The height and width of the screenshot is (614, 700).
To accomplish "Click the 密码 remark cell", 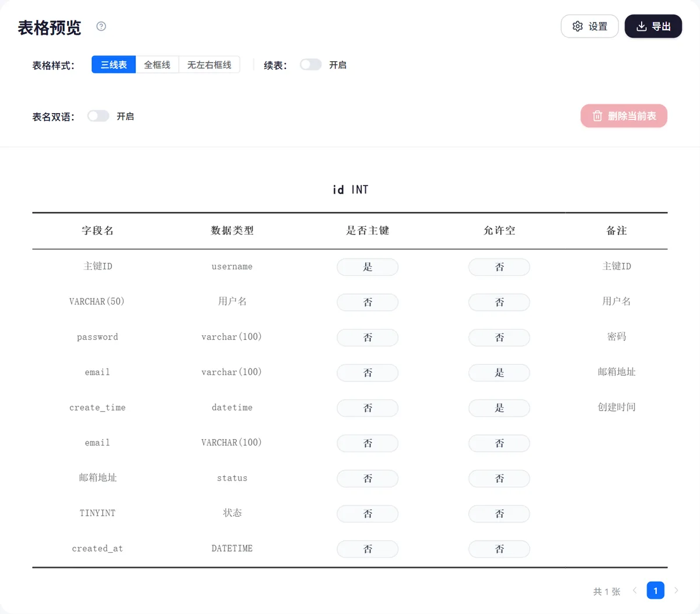I will [x=617, y=336].
